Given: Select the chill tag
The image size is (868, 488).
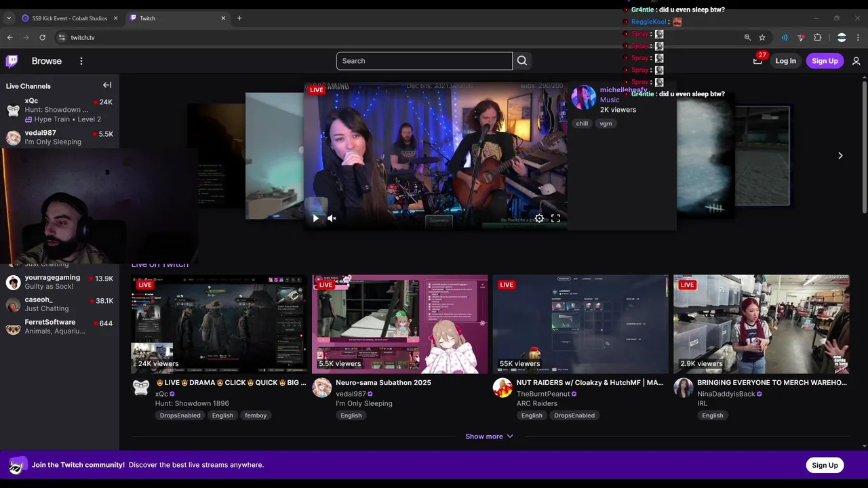Looking at the screenshot, I should 582,123.
